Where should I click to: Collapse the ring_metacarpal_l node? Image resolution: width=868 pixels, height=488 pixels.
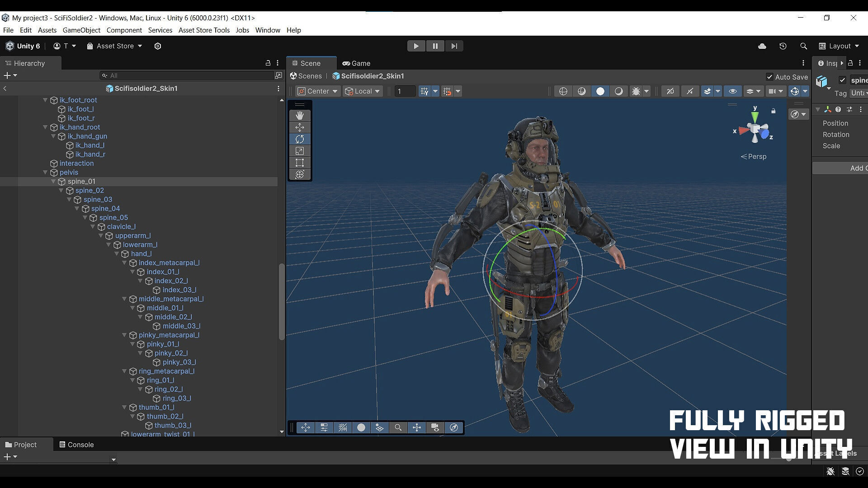[x=124, y=371]
